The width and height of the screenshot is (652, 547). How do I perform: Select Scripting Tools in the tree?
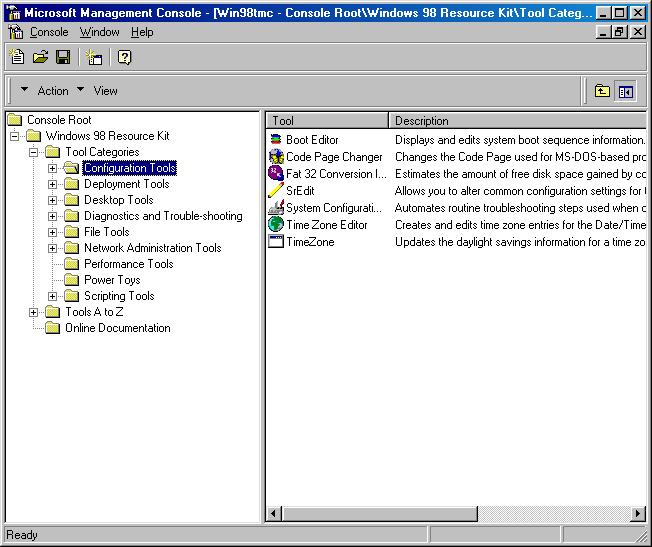click(119, 296)
